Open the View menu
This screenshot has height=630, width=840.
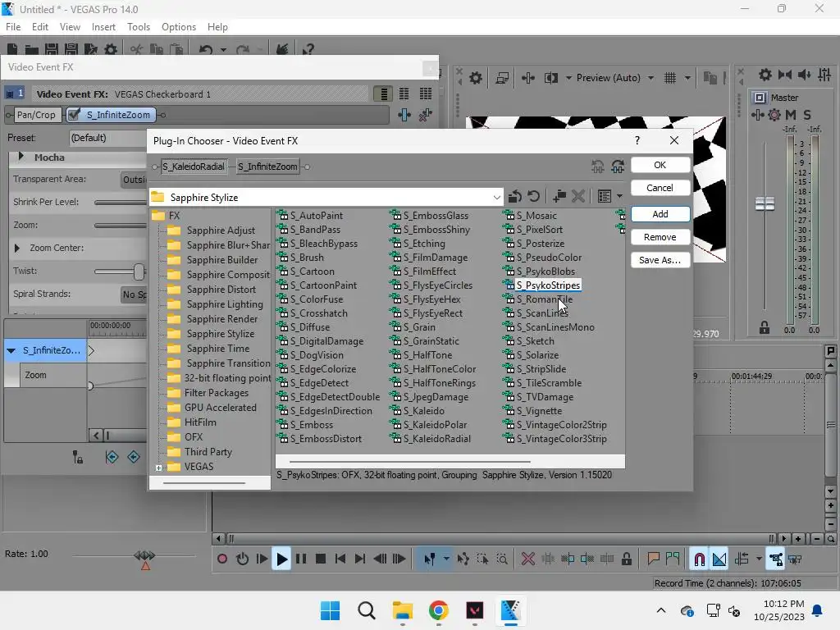(x=70, y=27)
